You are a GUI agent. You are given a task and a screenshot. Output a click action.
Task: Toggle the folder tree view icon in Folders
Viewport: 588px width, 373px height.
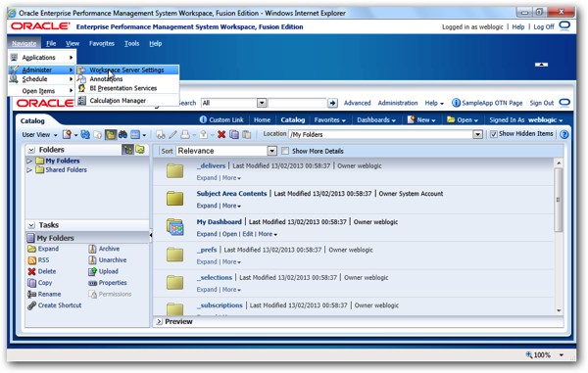coord(127,150)
